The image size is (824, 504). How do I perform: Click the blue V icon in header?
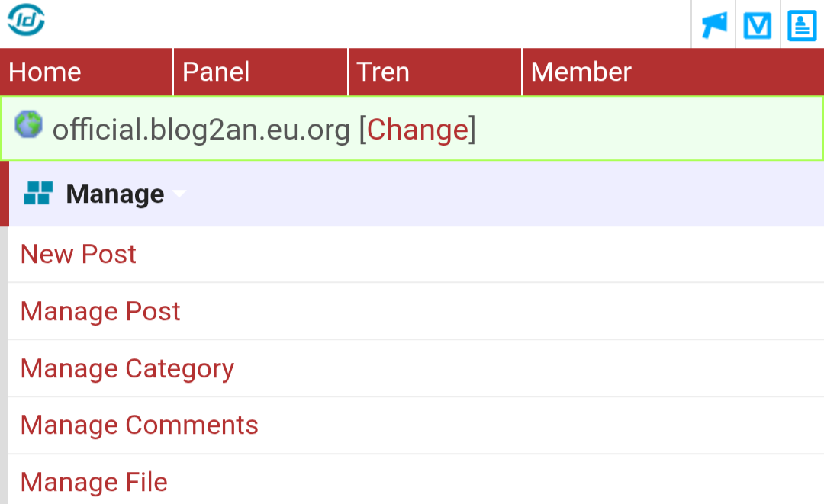click(x=758, y=26)
